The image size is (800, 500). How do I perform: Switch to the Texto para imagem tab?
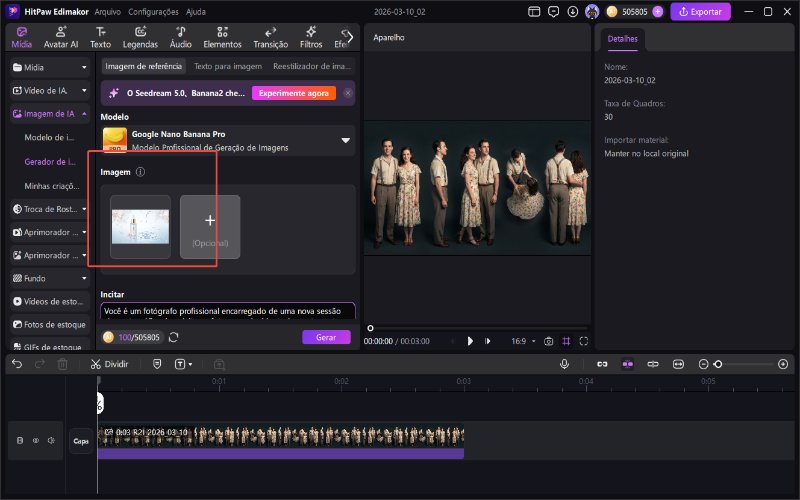[x=228, y=66]
